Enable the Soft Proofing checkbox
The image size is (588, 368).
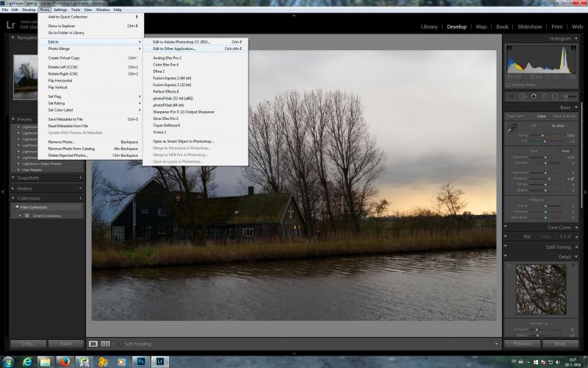121,344
